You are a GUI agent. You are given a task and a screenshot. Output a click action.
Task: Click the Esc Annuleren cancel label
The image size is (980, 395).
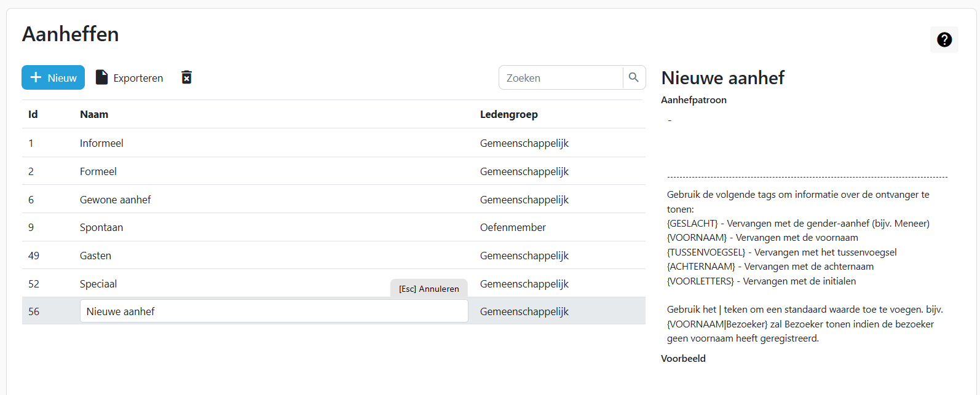pos(429,289)
